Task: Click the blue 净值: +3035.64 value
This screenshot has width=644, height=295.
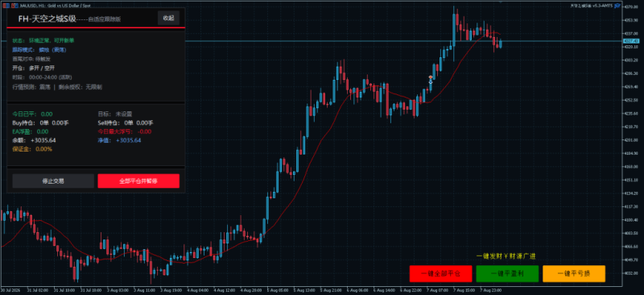Action: (x=119, y=140)
